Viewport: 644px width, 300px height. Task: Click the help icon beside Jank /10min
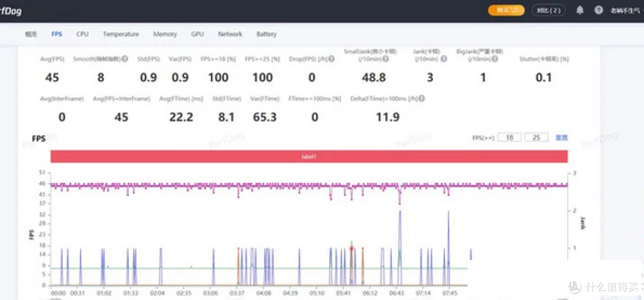coord(444,59)
